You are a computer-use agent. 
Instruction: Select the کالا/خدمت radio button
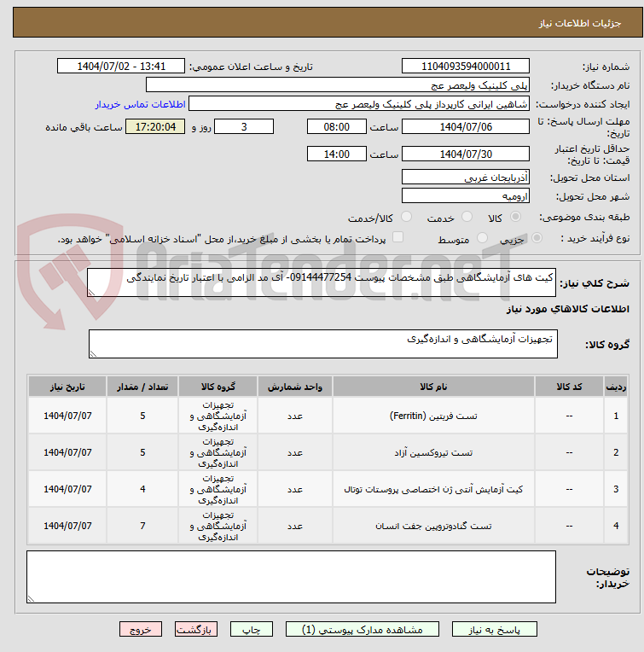(x=406, y=217)
